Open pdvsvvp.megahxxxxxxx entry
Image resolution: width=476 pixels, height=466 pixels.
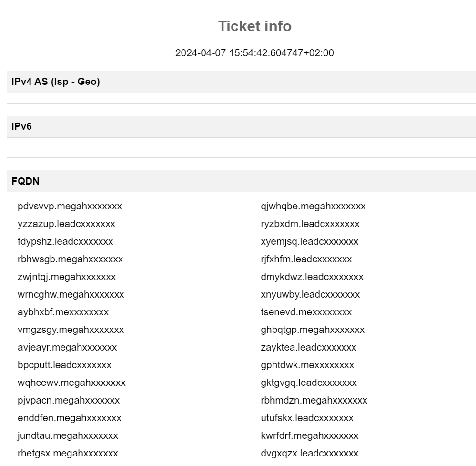[x=70, y=207]
